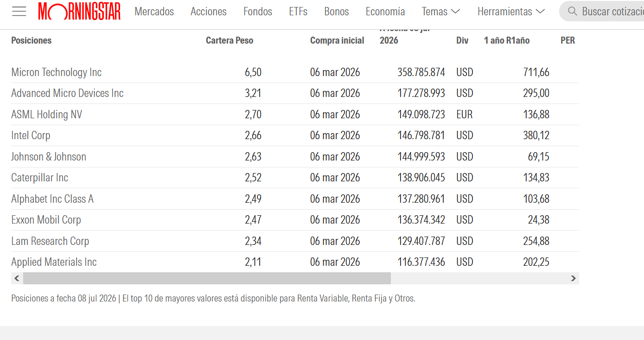Open Alphabet Inc Class A position
644x340 pixels.
(x=52, y=199)
